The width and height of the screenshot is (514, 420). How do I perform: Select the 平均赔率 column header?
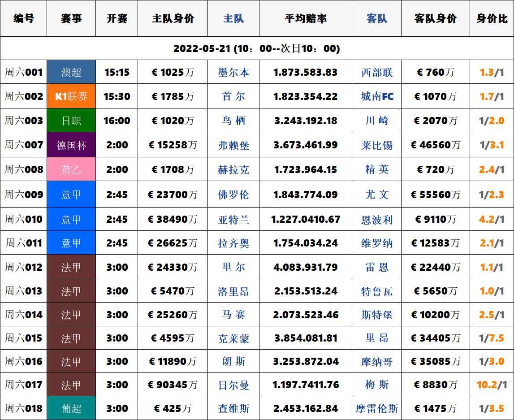305,19
